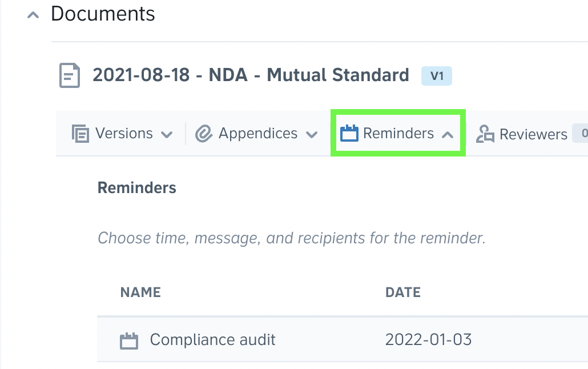Image resolution: width=588 pixels, height=369 pixels.
Task: Click the V1 version badge
Action: click(437, 76)
